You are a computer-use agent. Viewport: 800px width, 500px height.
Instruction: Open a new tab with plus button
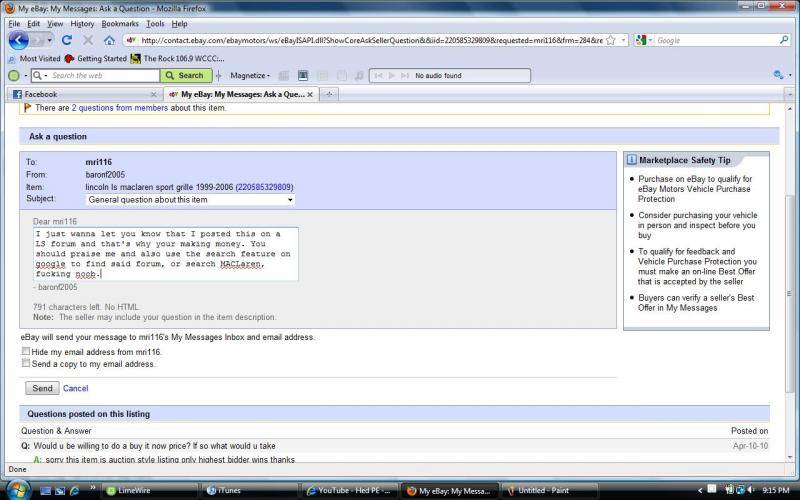click(329, 94)
